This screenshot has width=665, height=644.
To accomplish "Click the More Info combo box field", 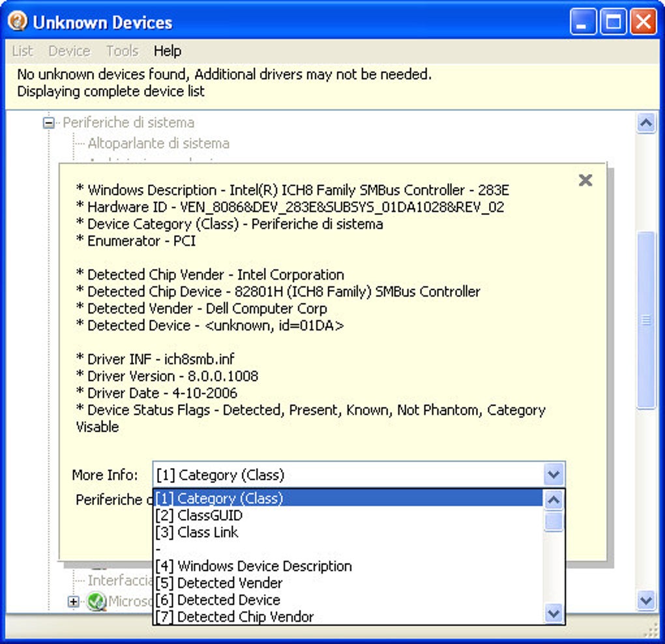I will point(359,475).
